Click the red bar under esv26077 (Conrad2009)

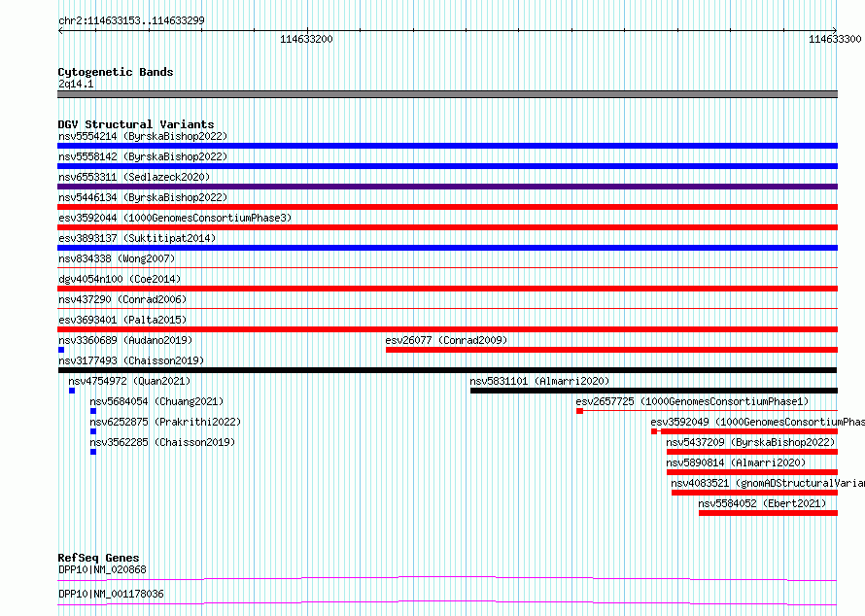pyautogui.click(x=611, y=350)
